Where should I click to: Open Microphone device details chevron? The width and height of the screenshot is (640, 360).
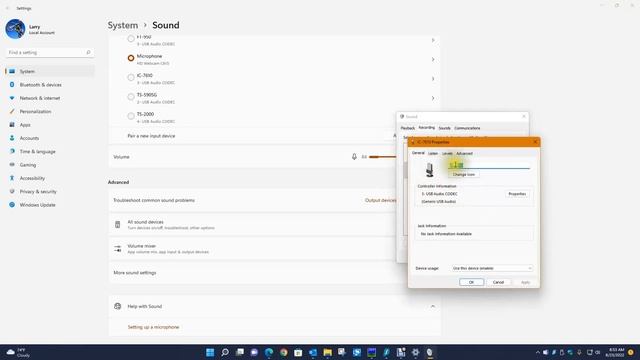pos(433,60)
